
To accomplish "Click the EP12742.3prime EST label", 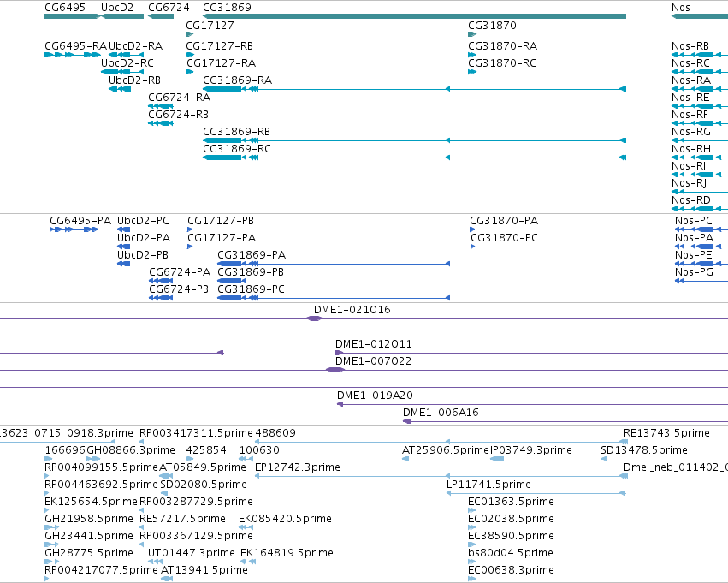I will pos(298,467).
